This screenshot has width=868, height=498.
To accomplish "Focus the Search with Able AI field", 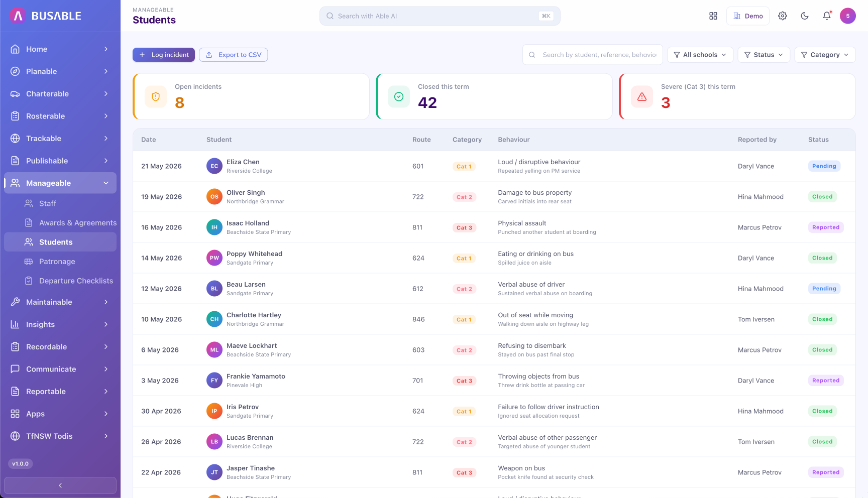I will coord(440,16).
